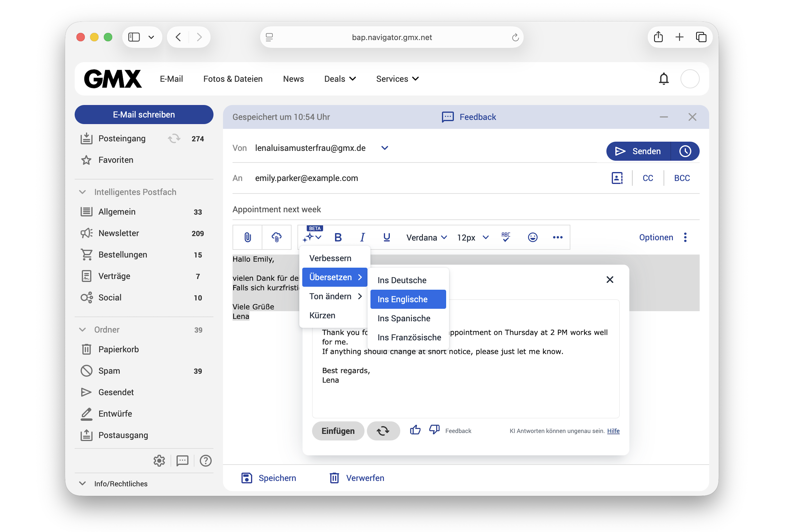Click the vertical dots next to Optionen
The width and height of the screenshot is (803, 532).
[x=685, y=237]
